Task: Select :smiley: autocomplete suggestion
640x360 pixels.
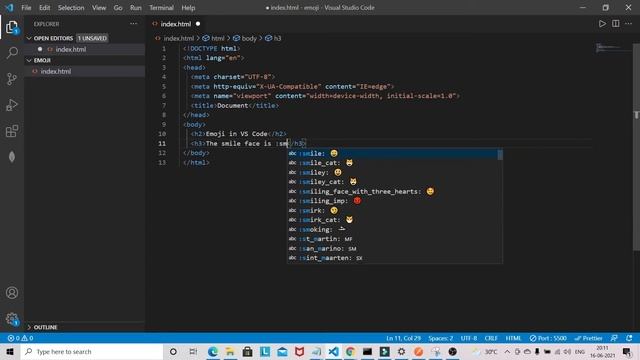Action: [x=393, y=172]
